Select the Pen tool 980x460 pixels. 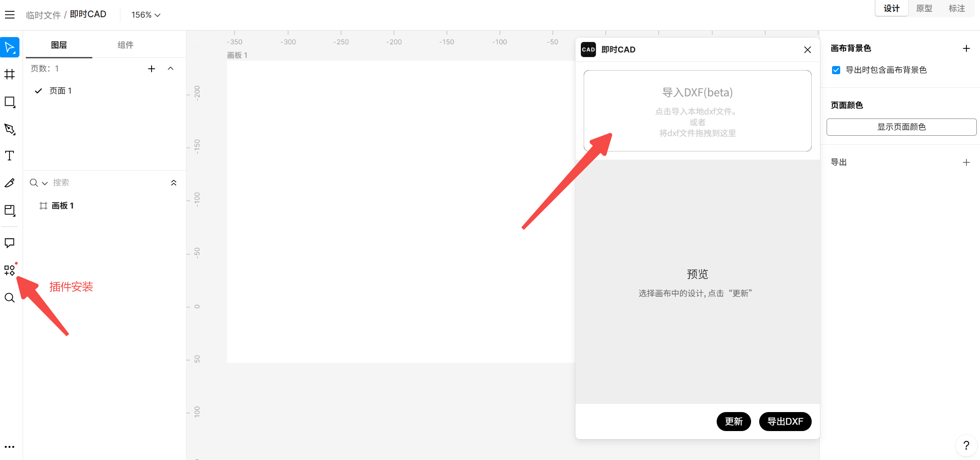10,129
